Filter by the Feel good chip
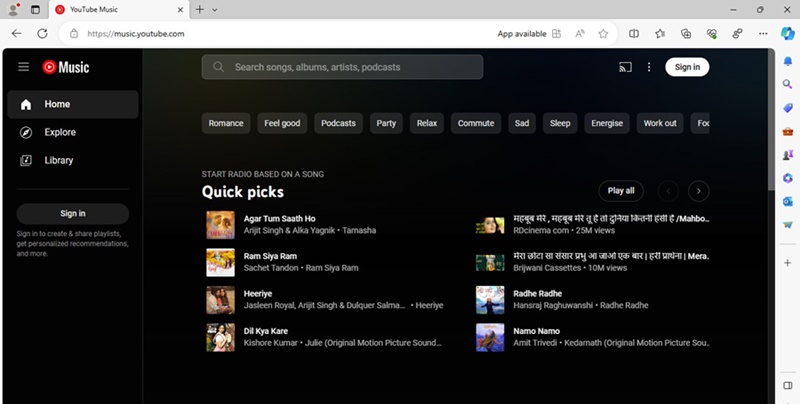Image resolution: width=800 pixels, height=404 pixels. 282,123
